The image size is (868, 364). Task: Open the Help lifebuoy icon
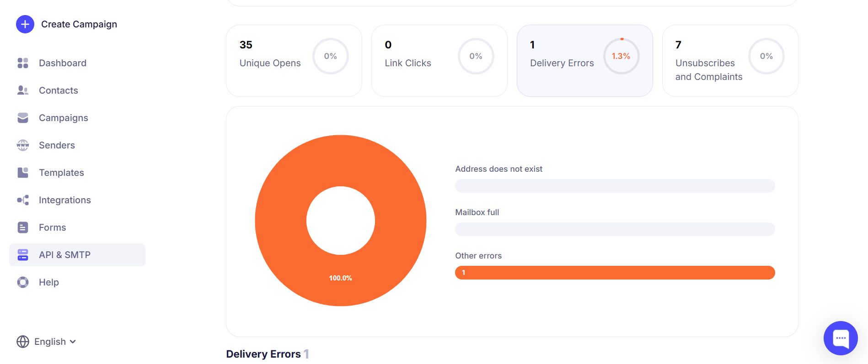(x=23, y=282)
